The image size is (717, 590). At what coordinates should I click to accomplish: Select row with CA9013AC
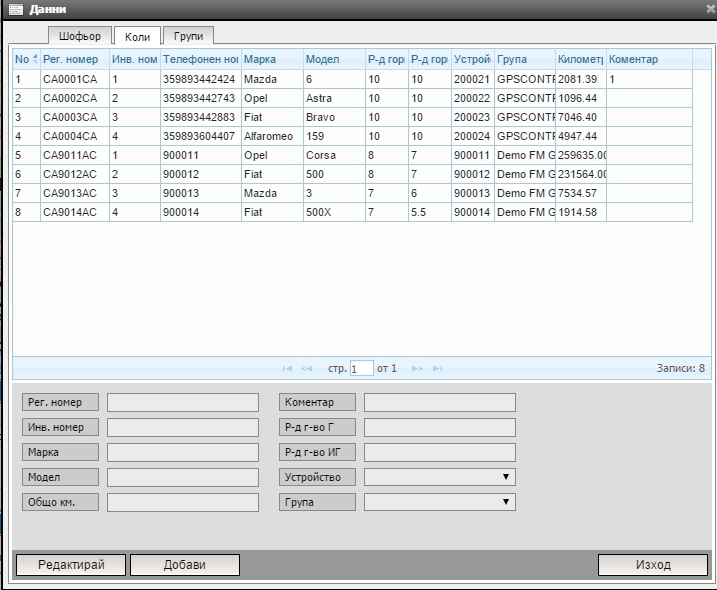click(x=352, y=193)
